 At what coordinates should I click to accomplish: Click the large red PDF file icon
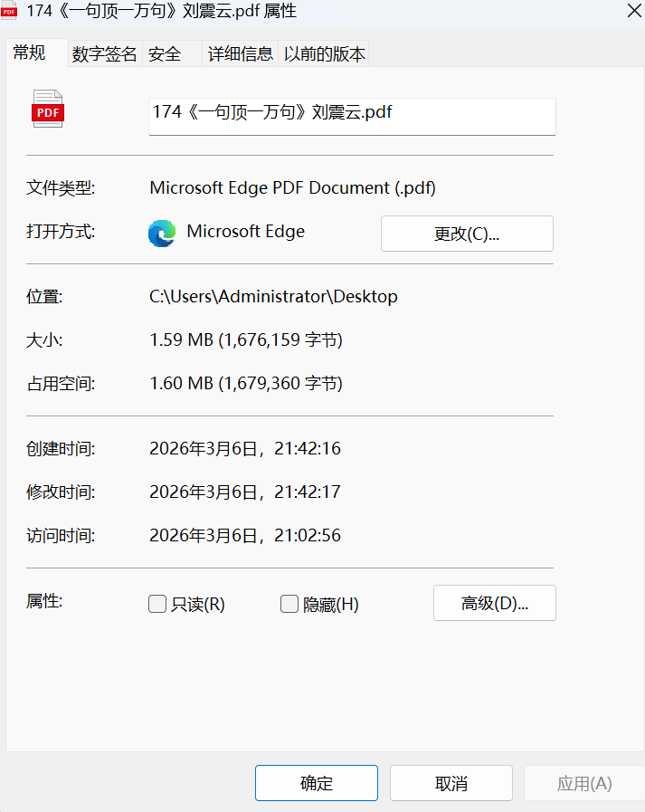tap(48, 109)
